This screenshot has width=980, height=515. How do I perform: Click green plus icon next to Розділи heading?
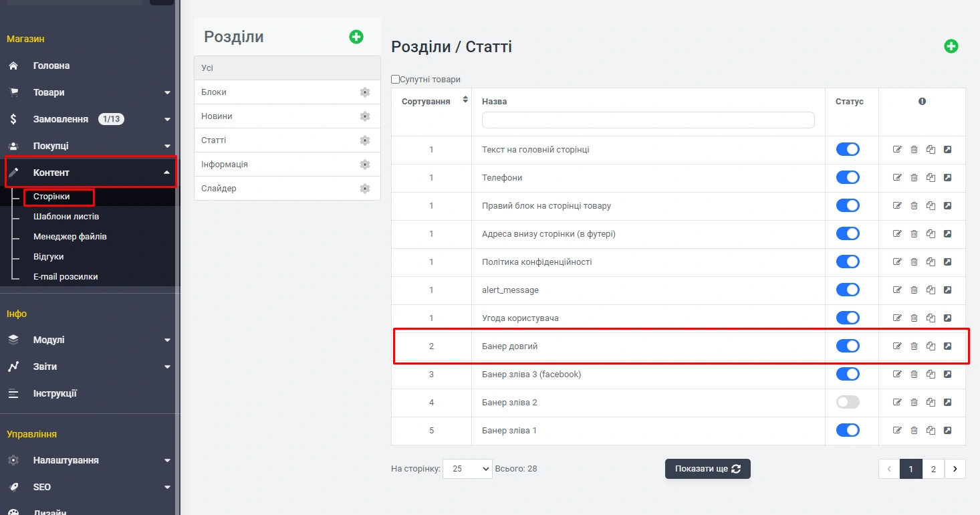click(356, 37)
